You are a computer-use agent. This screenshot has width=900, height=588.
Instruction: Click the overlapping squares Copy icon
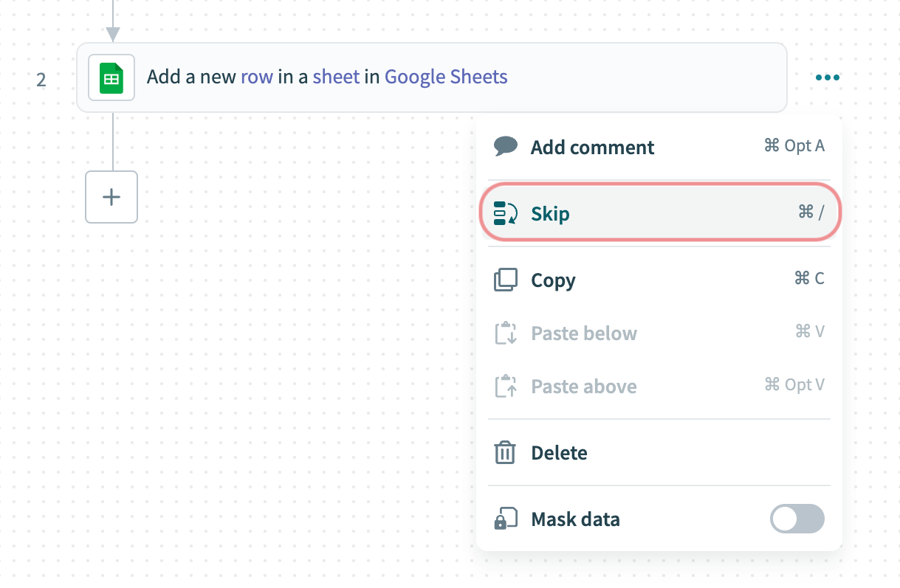pos(506,280)
